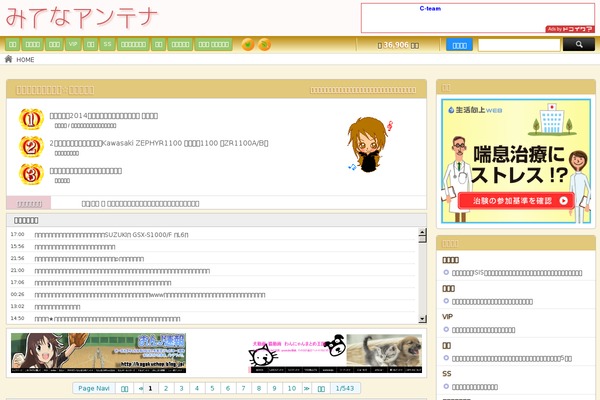
Task: Click the Page Navi label
Action: [x=94, y=388]
